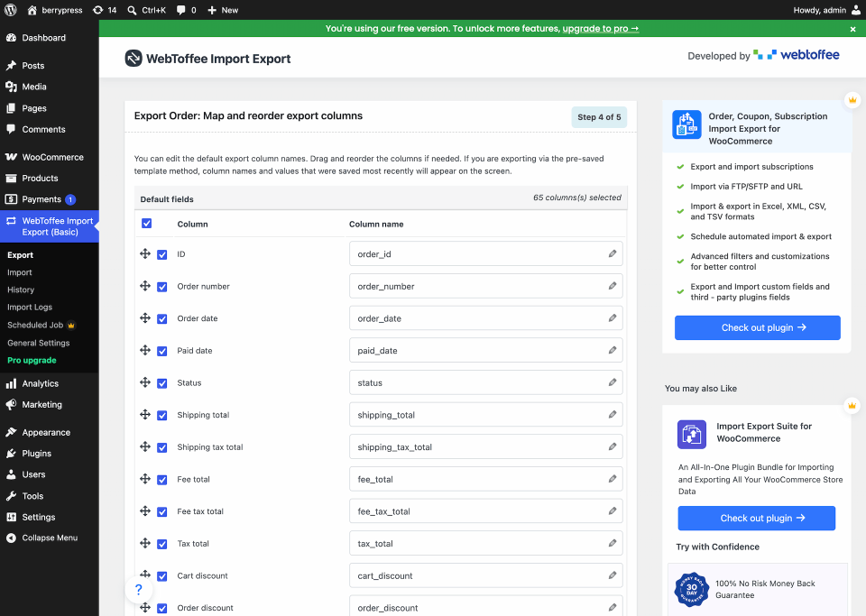Screen dimensions: 866x616
Task: Click the pencil edit icon for tax_total
Action: 613,543
